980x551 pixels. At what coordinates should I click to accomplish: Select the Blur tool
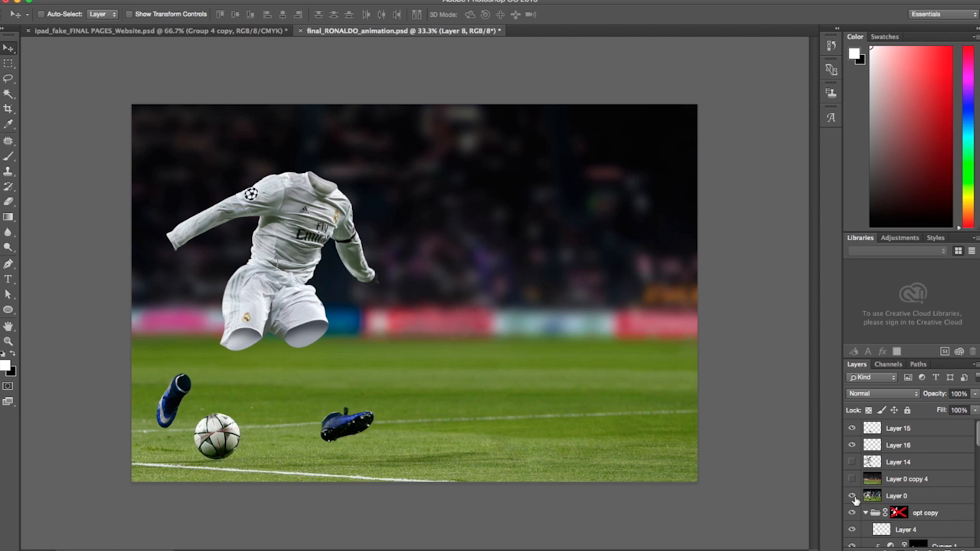8,233
